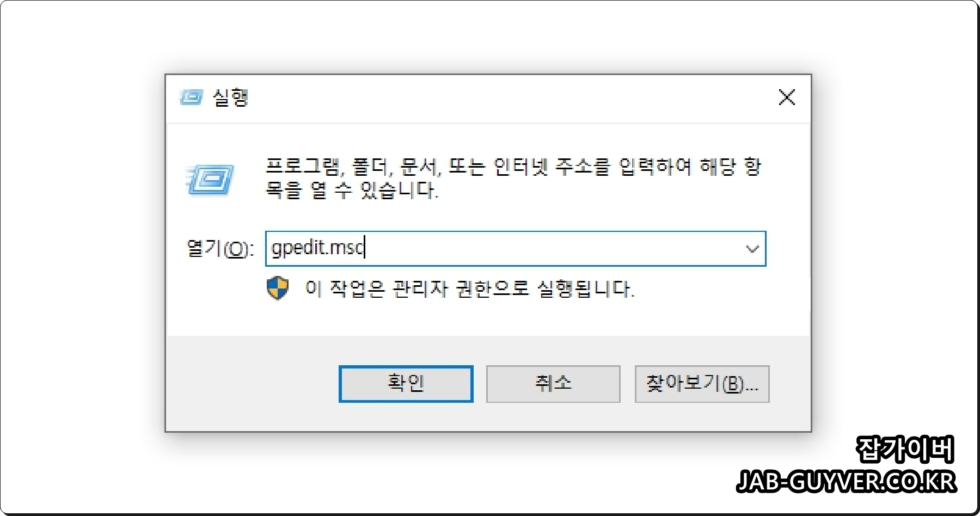Click the 실행 title text
Viewport: 980px width, 516px height.
pyautogui.click(x=230, y=98)
